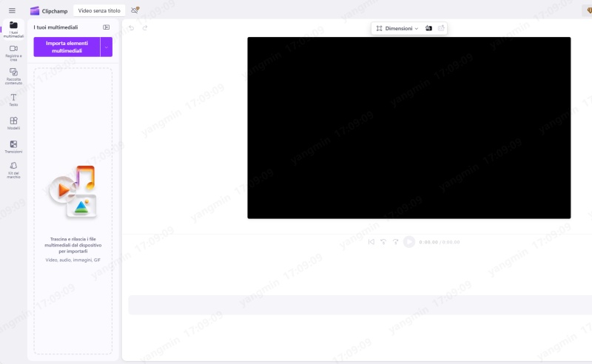Skip forward five seconds
The image size is (592, 364).
coord(395,242)
